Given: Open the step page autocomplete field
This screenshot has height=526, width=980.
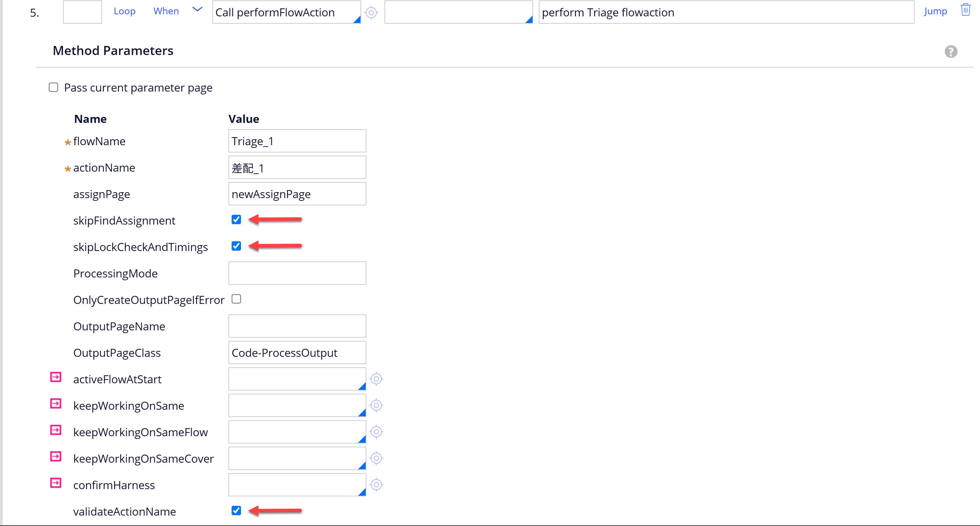Looking at the screenshot, I should (x=458, y=12).
